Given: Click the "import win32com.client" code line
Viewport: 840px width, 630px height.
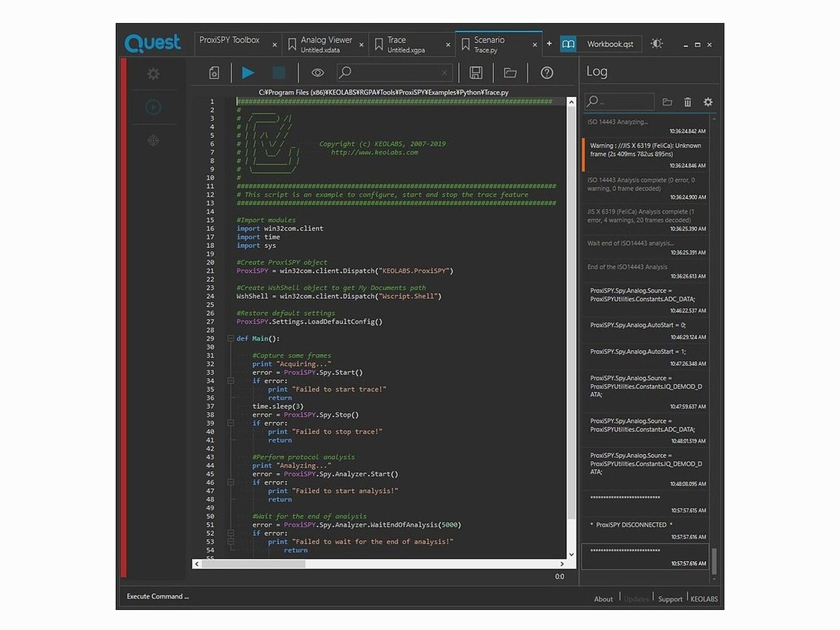Looking at the screenshot, I should [x=280, y=228].
